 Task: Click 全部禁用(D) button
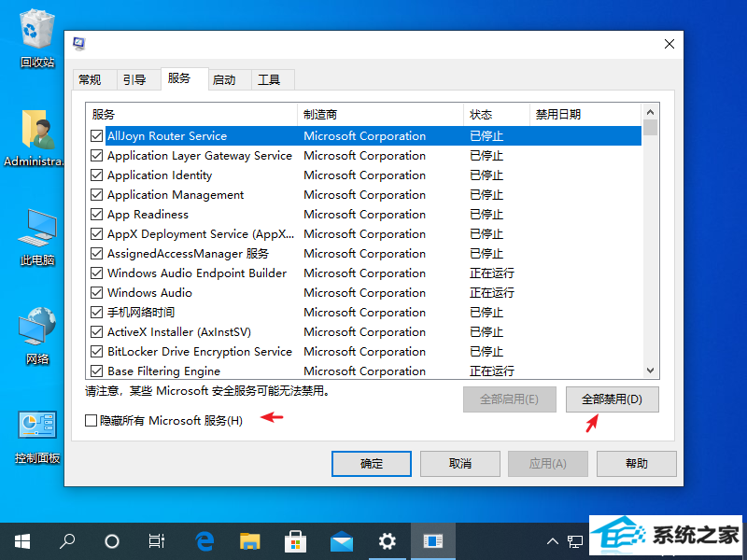click(x=613, y=399)
